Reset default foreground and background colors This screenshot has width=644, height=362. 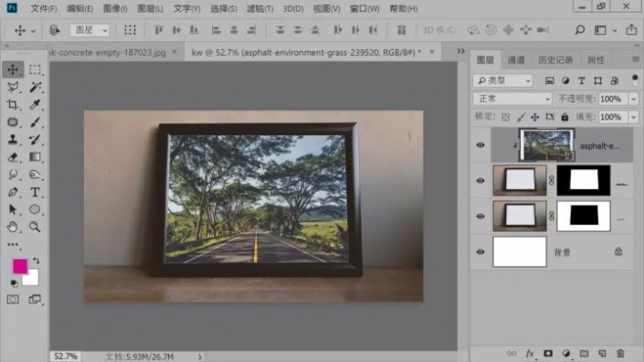[x=14, y=283]
